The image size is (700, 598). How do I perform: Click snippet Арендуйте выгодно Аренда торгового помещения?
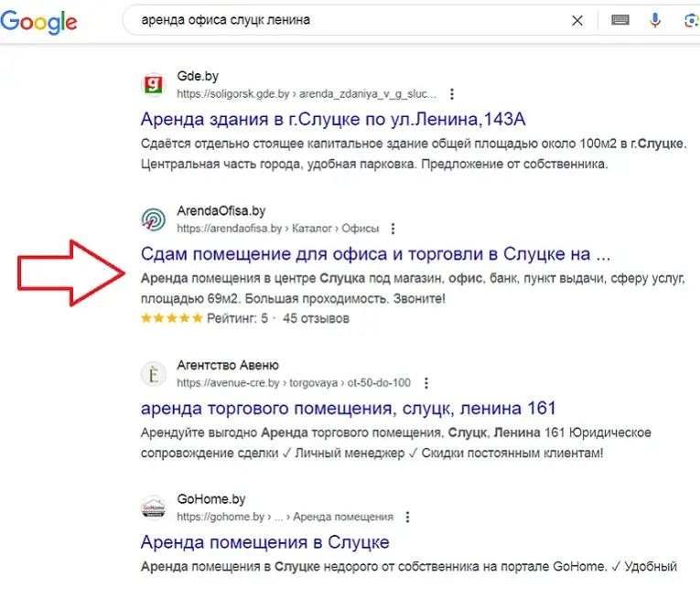[x=396, y=443]
